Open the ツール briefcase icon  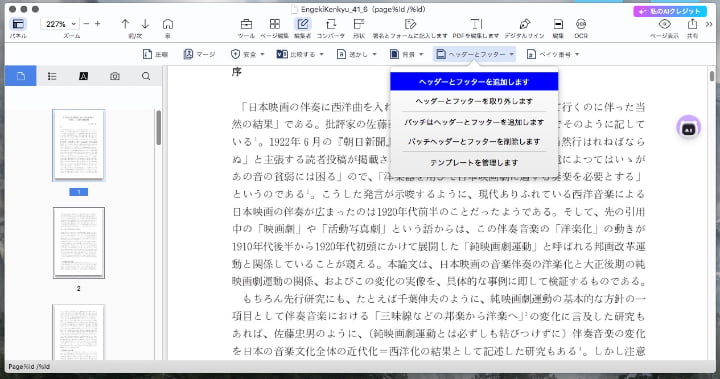pyautogui.click(x=246, y=24)
